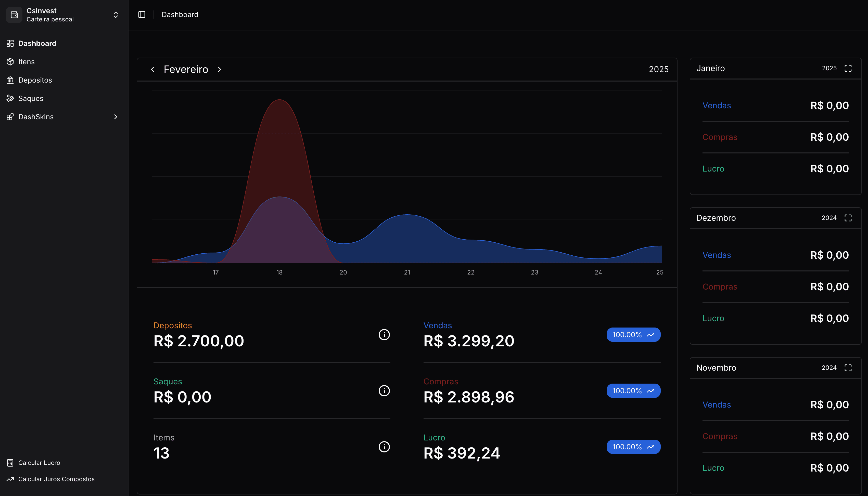Viewport: 868px width, 496px height.
Task: Open Calcular Juros Compostos tool
Action: [57, 479]
